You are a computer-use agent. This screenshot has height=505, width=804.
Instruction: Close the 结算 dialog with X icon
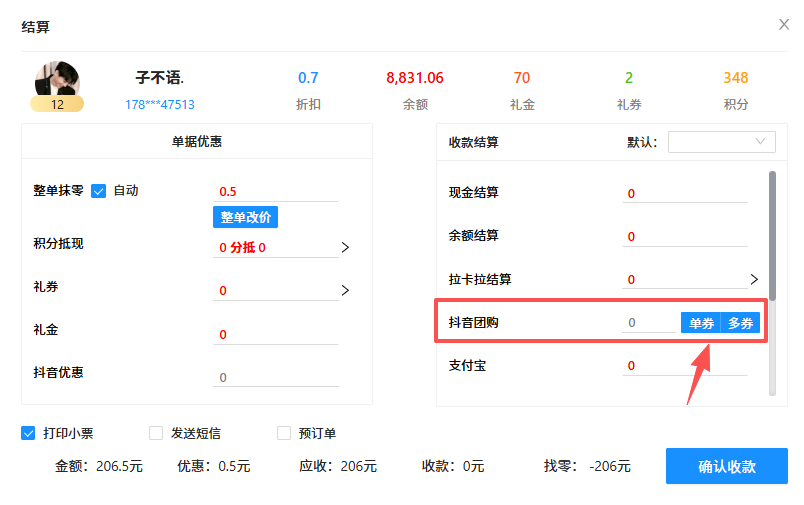(783, 24)
